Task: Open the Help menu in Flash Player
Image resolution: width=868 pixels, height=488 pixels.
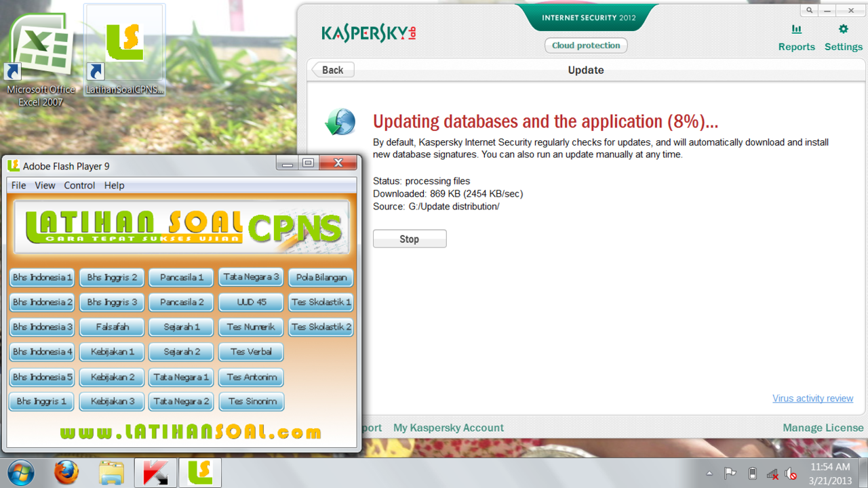Action: click(x=114, y=185)
